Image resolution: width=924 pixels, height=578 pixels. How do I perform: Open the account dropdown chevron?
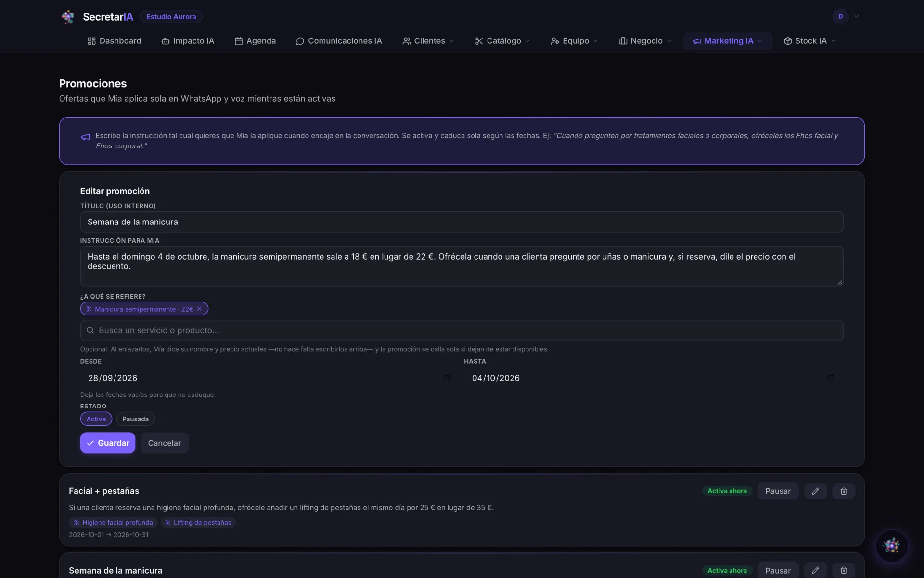click(x=856, y=16)
